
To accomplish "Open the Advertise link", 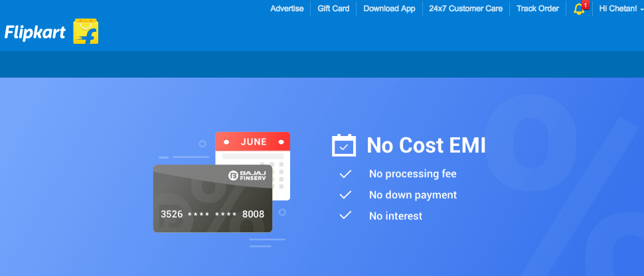I will pyautogui.click(x=287, y=9).
